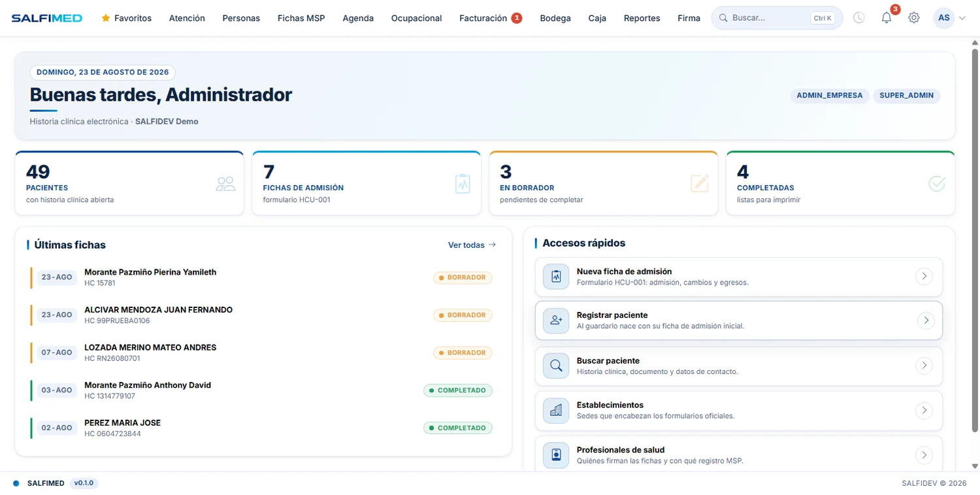The image size is (980, 495).
Task: Open the settings gear
Action: click(x=914, y=18)
